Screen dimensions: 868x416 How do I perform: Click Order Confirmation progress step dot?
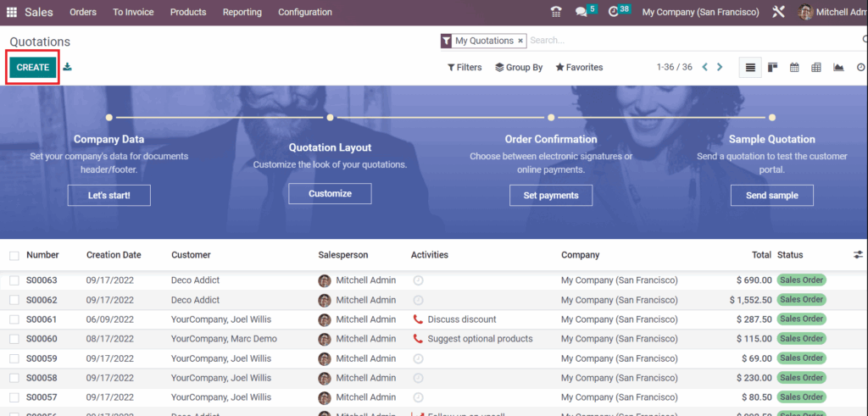(x=551, y=117)
